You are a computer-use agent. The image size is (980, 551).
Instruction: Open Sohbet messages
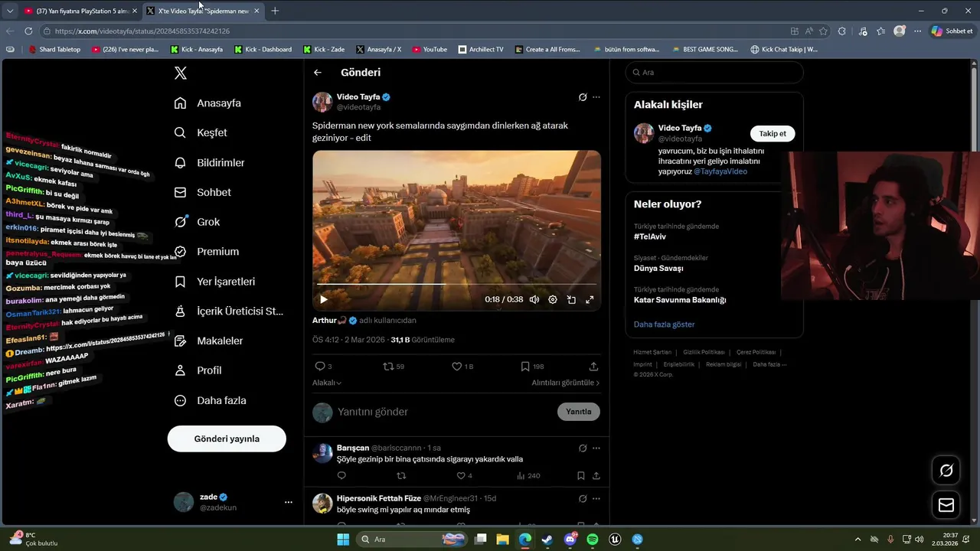click(202, 192)
